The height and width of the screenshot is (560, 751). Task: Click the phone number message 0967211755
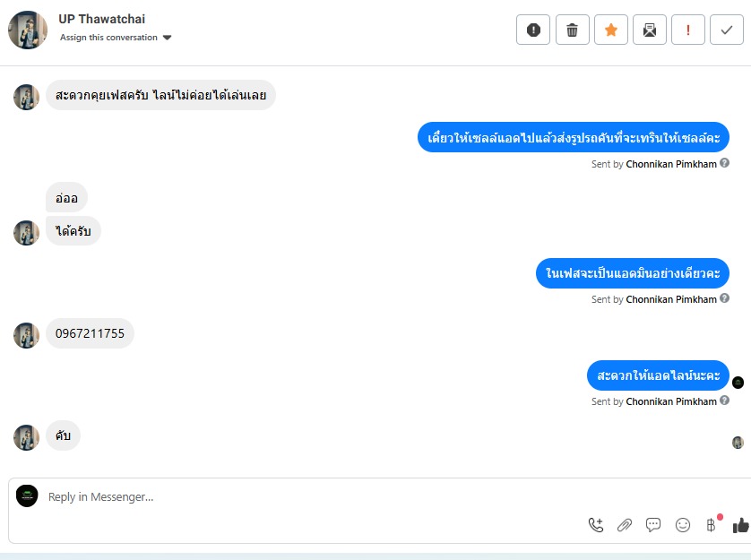click(90, 333)
